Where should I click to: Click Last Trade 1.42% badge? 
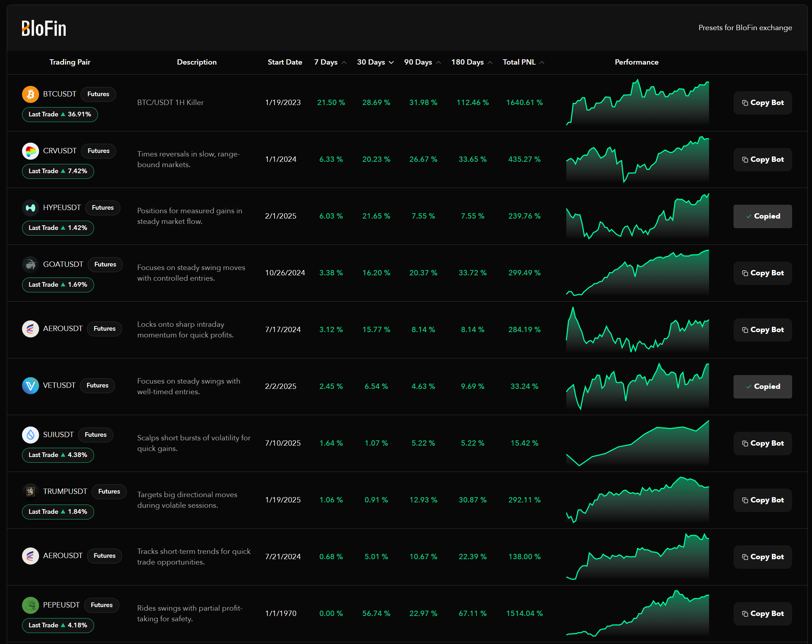58,229
